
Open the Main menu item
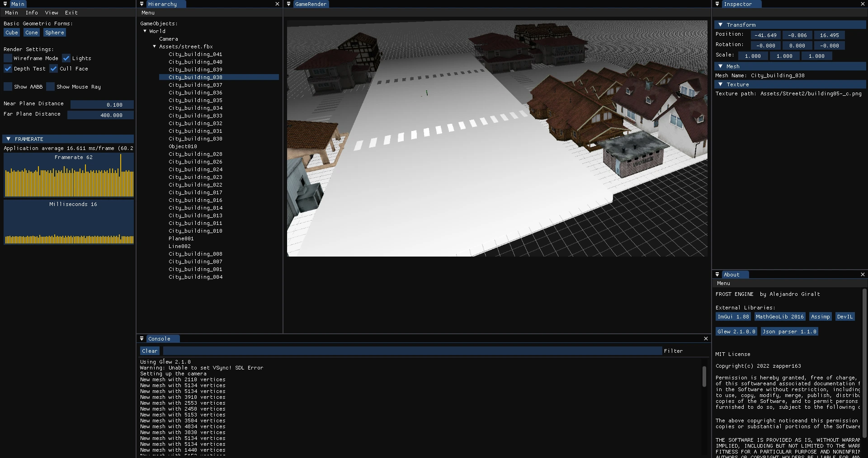(x=12, y=13)
